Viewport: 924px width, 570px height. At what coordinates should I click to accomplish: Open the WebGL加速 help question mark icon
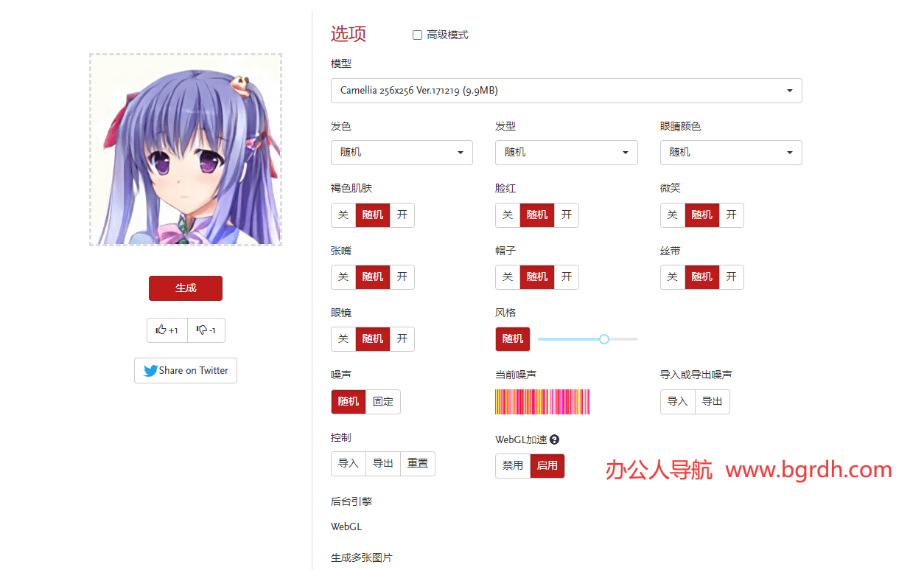pos(554,439)
